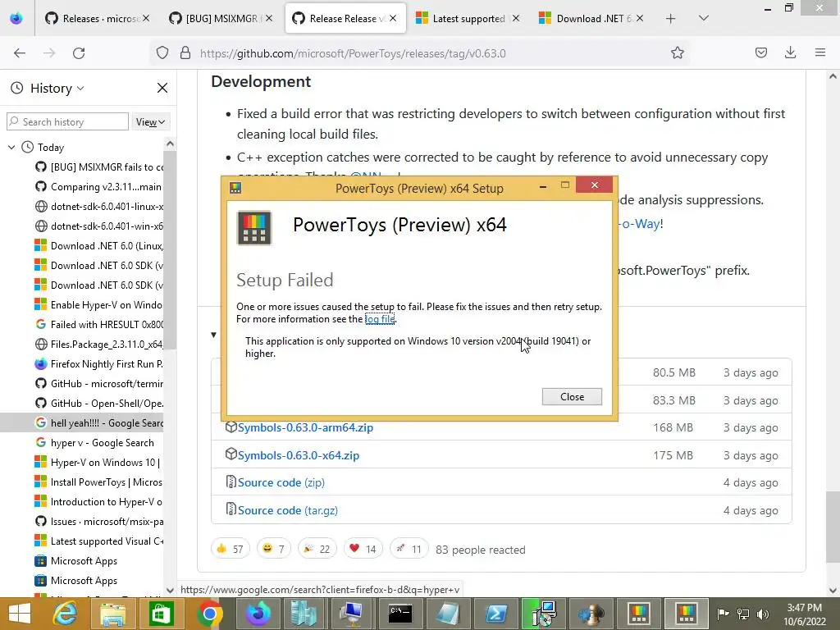Collapse the Assets disclosure triangle
The height and width of the screenshot is (630, 840).
pos(214,335)
